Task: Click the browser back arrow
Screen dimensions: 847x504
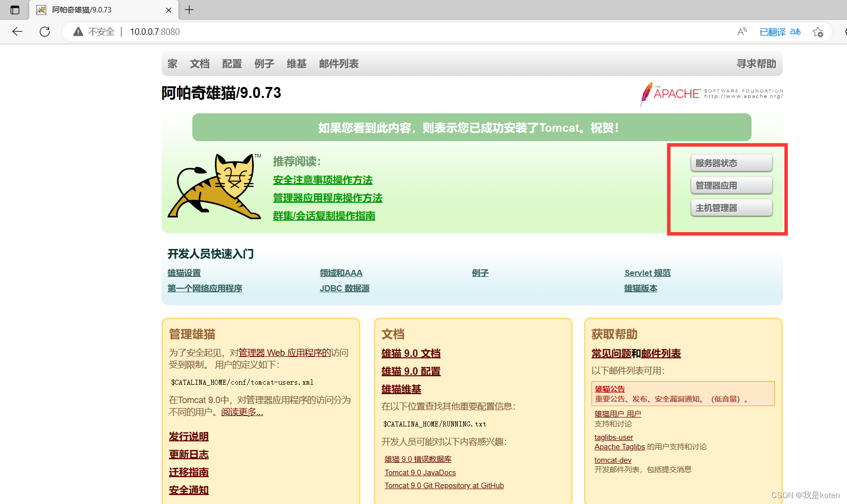Action: pyautogui.click(x=17, y=32)
